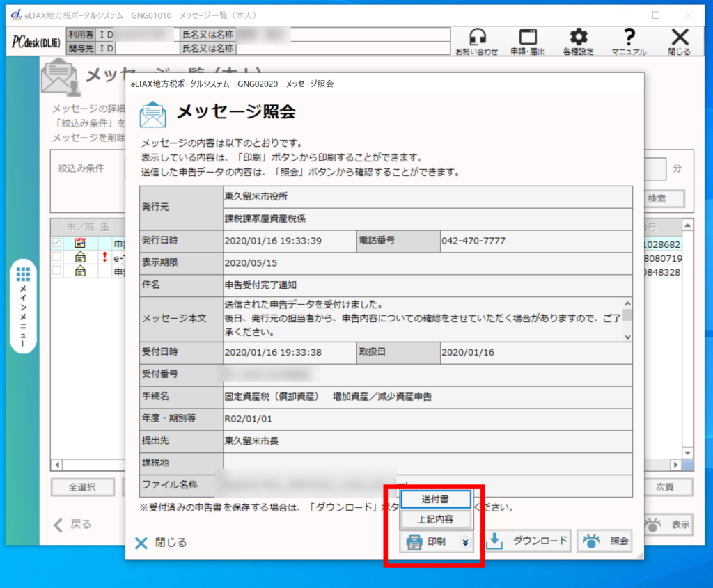Select 上記内容 from the print menu

click(x=435, y=519)
